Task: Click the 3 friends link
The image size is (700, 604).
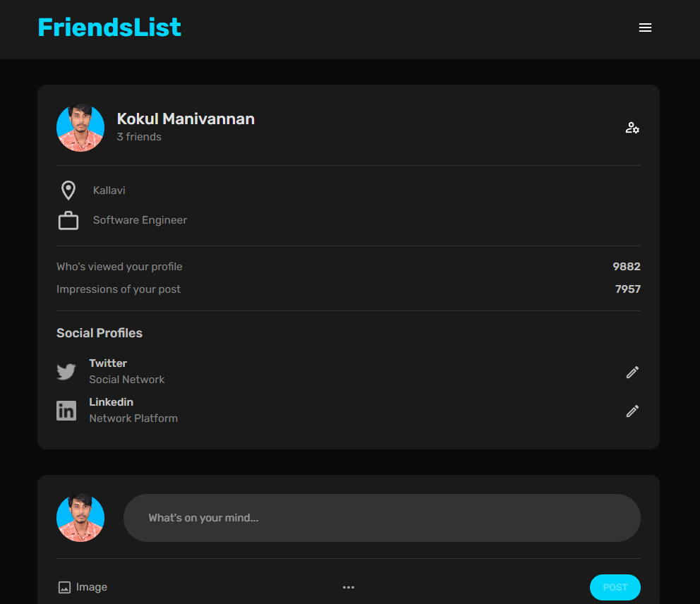Action: point(138,136)
